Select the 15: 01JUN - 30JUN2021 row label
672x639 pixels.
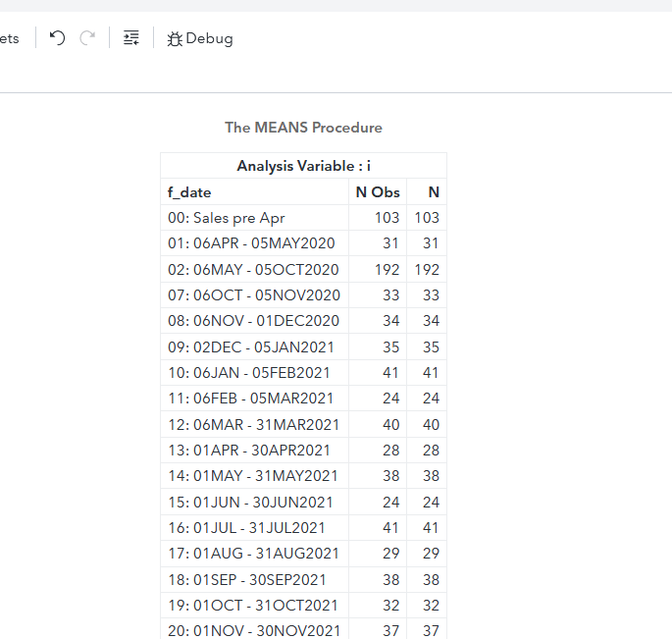(250, 503)
